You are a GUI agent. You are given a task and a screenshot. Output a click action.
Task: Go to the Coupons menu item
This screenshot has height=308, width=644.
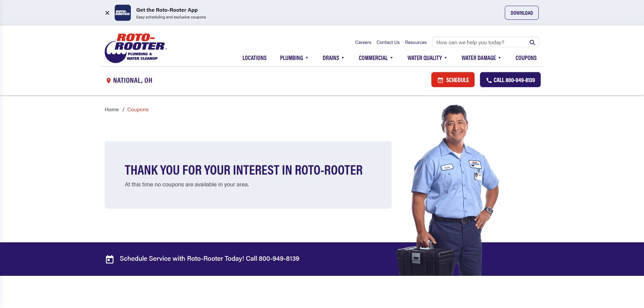(x=526, y=58)
